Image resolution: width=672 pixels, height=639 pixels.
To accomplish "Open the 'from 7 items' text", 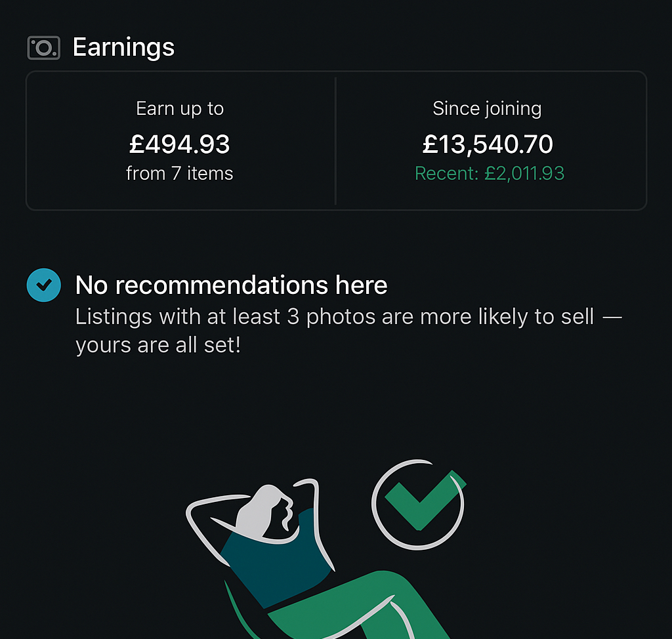I will [x=180, y=173].
